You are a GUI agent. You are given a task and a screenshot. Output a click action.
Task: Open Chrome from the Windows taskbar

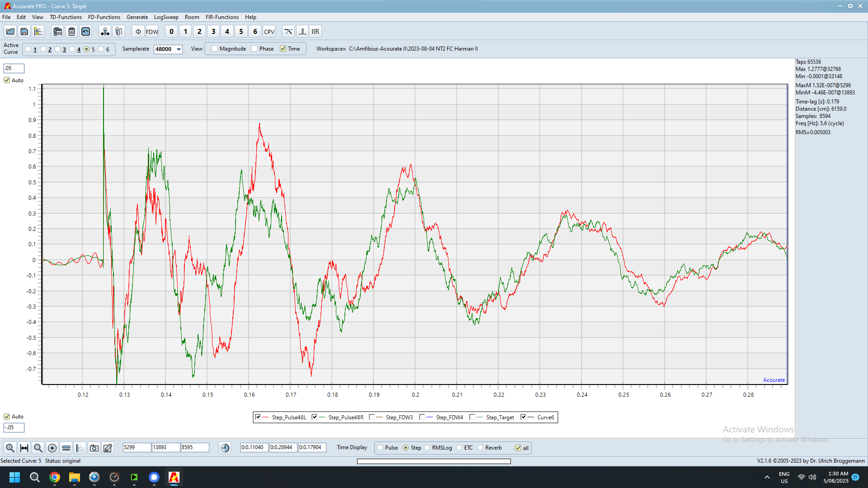[x=55, y=477]
